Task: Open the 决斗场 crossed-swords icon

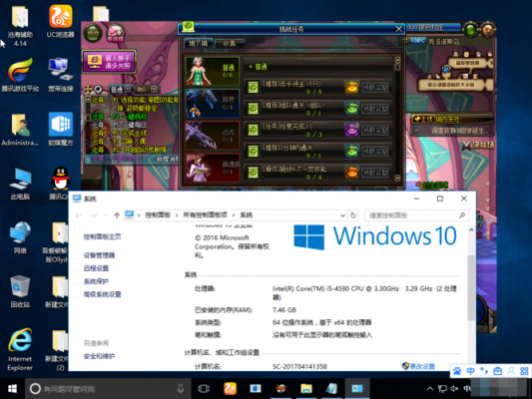Action: click(x=467, y=146)
